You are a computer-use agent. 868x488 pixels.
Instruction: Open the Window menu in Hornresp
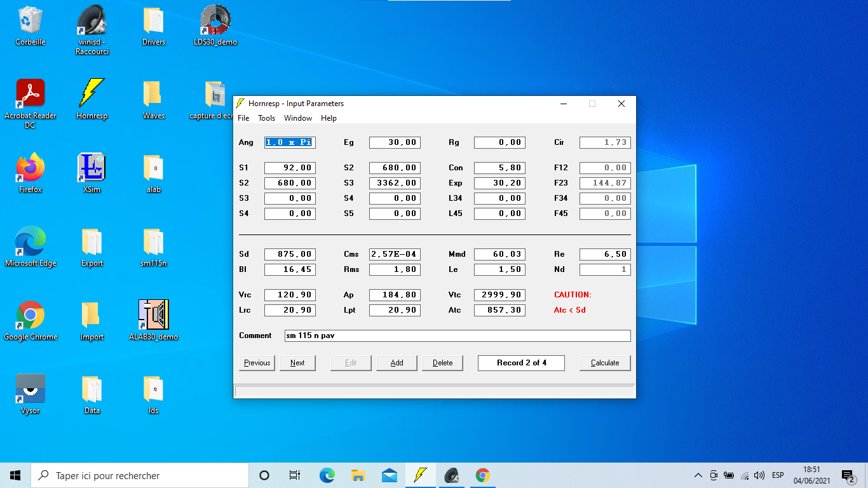point(298,118)
